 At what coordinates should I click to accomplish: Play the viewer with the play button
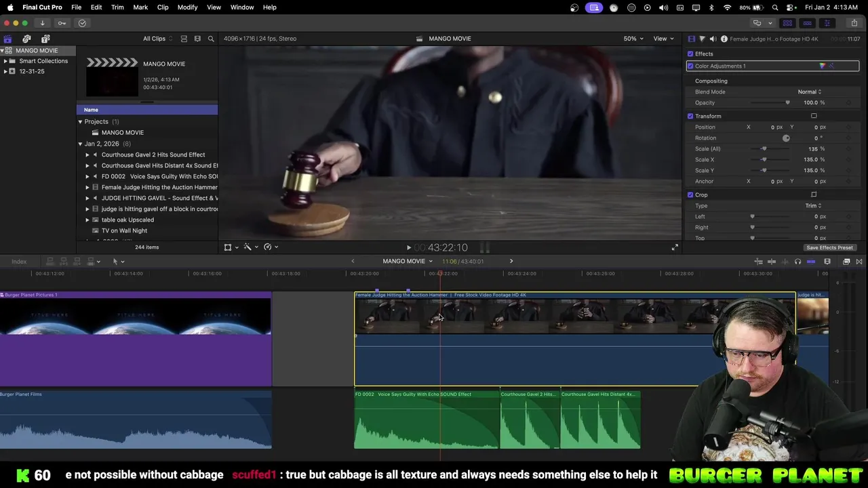coord(408,247)
